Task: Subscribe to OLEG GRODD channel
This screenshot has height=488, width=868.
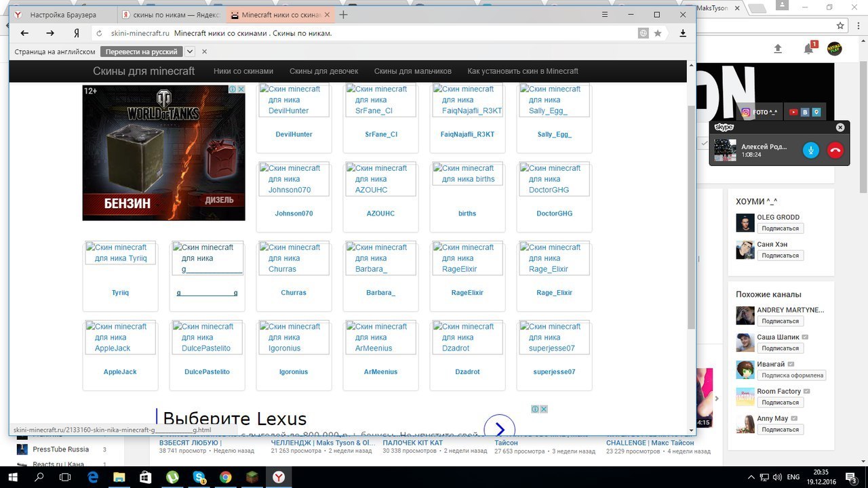Action: [x=780, y=228]
